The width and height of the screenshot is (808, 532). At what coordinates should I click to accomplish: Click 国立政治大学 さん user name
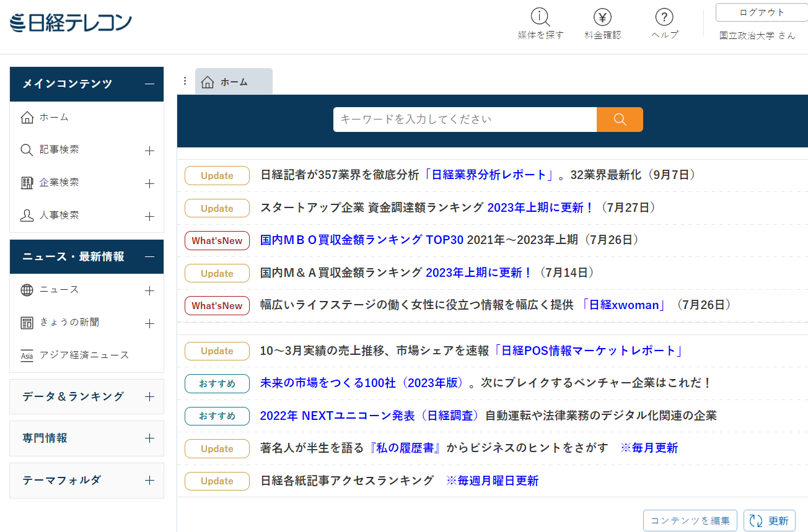point(757,35)
